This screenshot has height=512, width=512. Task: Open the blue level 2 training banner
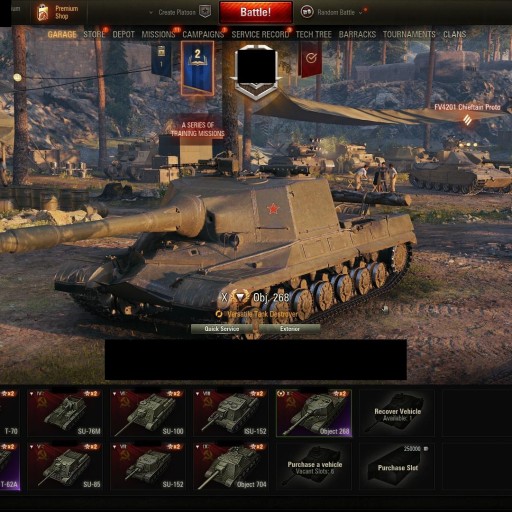[197, 68]
